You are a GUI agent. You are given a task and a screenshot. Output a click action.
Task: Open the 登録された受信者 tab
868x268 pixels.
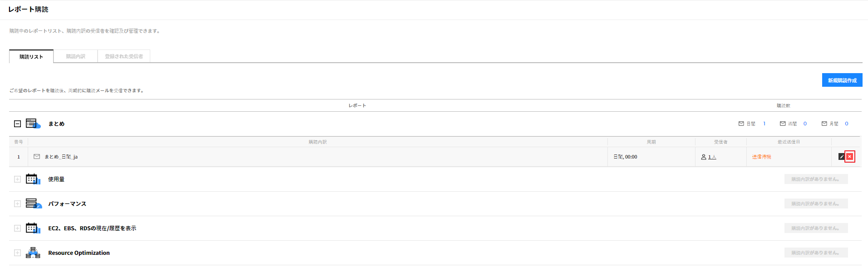pyautogui.click(x=124, y=56)
